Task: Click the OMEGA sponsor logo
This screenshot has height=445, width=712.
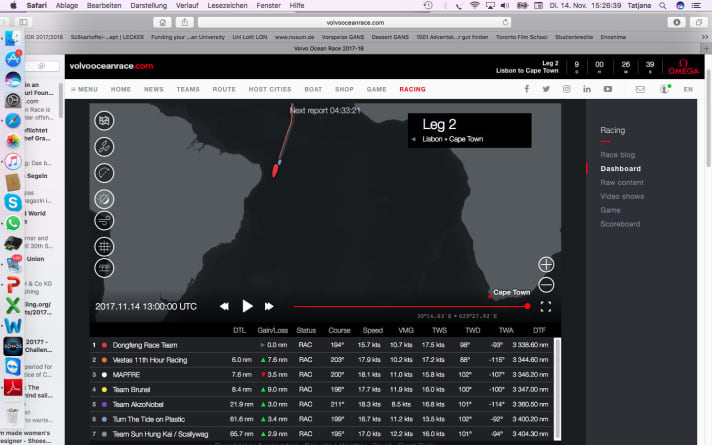Action: [683, 67]
